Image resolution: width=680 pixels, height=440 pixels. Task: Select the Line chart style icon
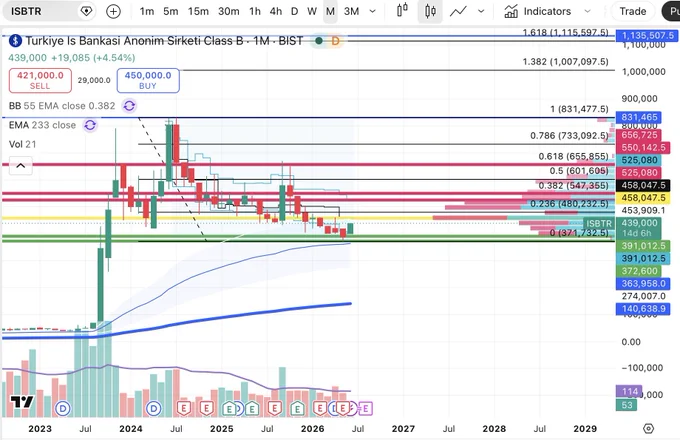[458, 11]
